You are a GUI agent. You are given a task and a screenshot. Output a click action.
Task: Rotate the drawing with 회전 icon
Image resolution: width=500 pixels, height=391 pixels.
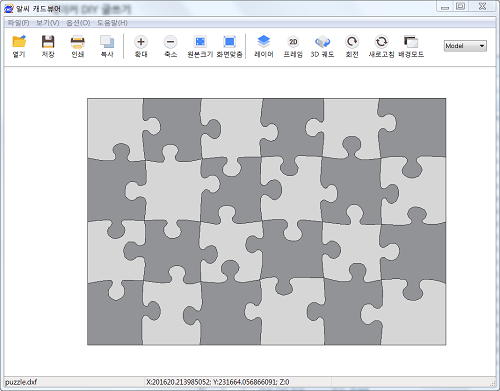(352, 46)
